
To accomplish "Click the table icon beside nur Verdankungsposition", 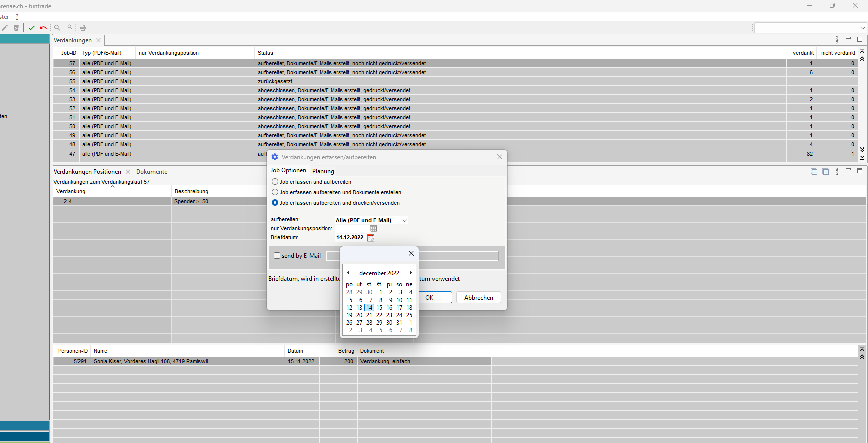I will pyautogui.click(x=373, y=229).
